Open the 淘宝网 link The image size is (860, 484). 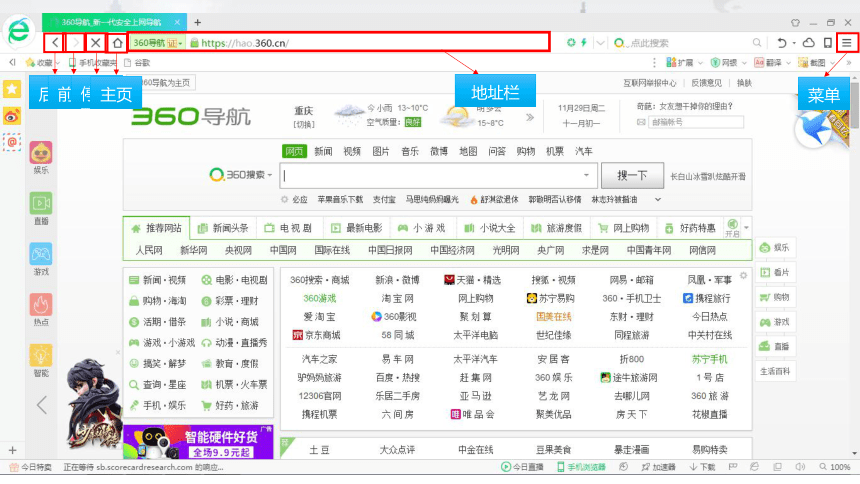coord(398,299)
